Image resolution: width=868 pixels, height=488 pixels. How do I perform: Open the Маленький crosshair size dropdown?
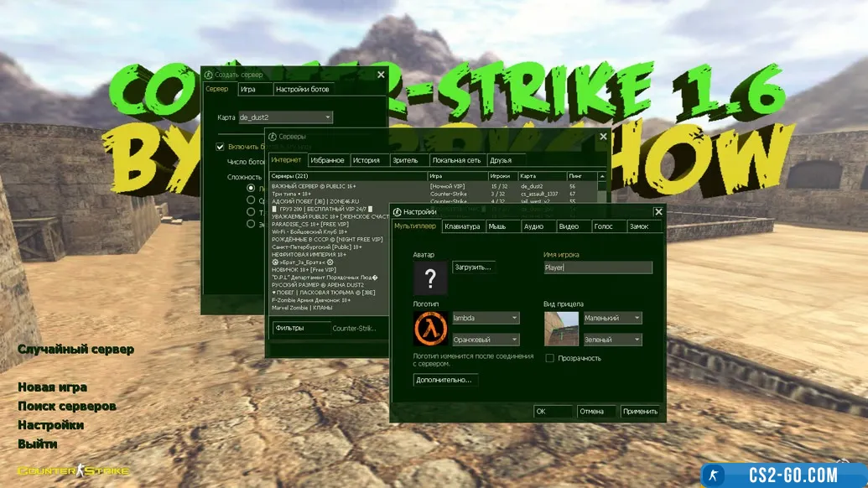pos(612,318)
